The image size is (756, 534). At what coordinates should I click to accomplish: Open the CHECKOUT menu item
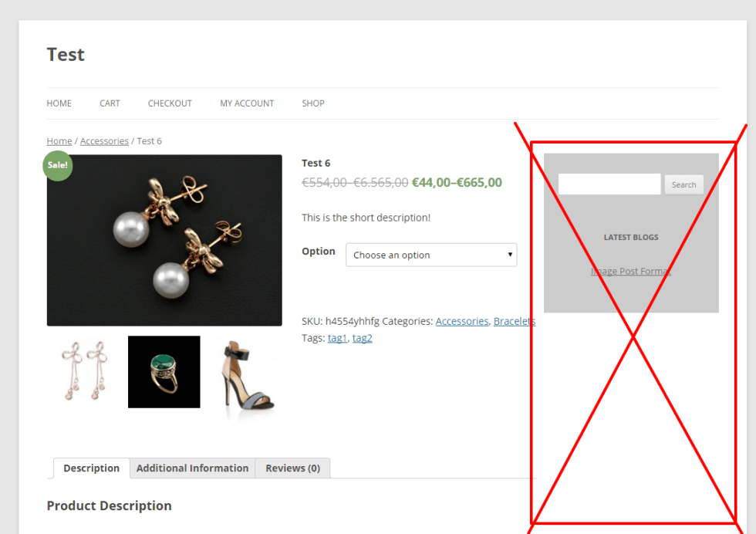tap(170, 103)
